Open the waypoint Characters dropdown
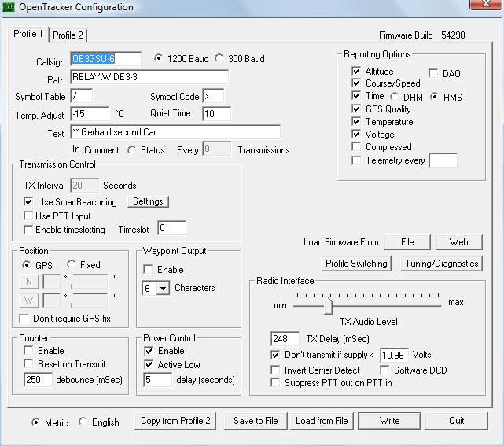Screen dimensions: 504x446 164,288
